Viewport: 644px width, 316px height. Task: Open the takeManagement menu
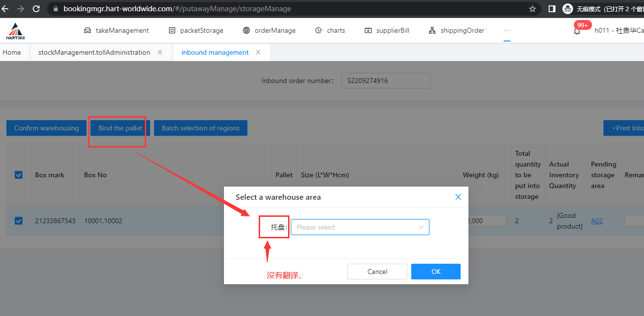click(116, 30)
